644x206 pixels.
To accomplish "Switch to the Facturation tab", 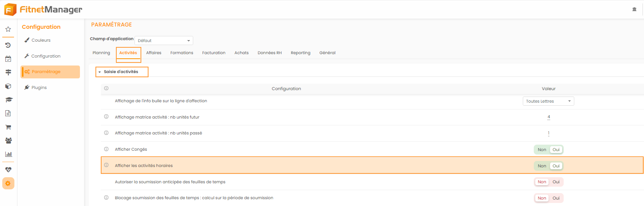I will (x=214, y=53).
